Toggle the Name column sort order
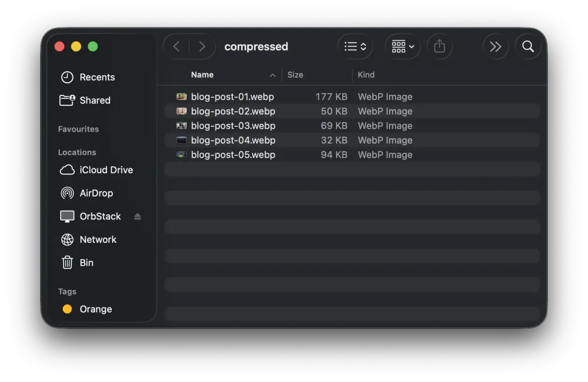 (x=202, y=74)
